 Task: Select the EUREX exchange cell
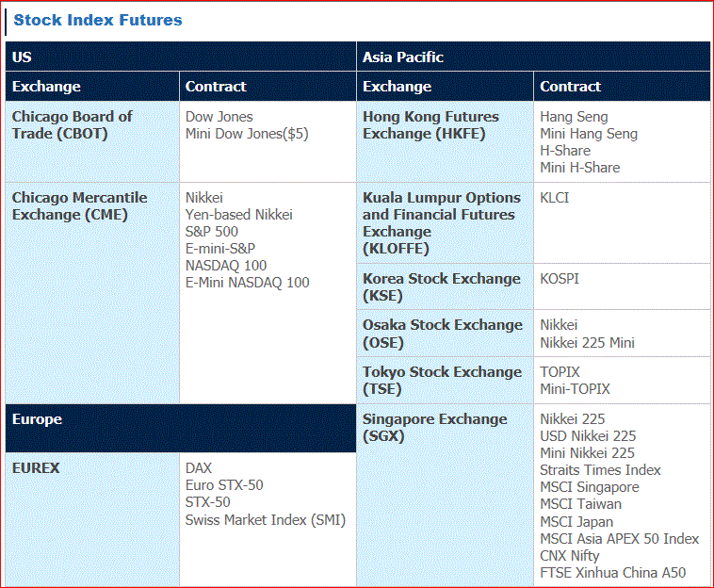point(92,519)
